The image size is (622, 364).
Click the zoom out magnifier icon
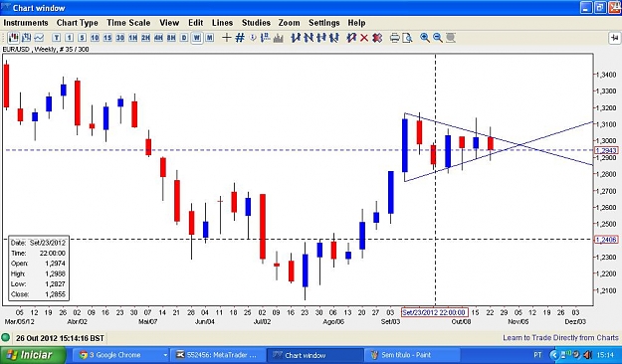(438, 38)
